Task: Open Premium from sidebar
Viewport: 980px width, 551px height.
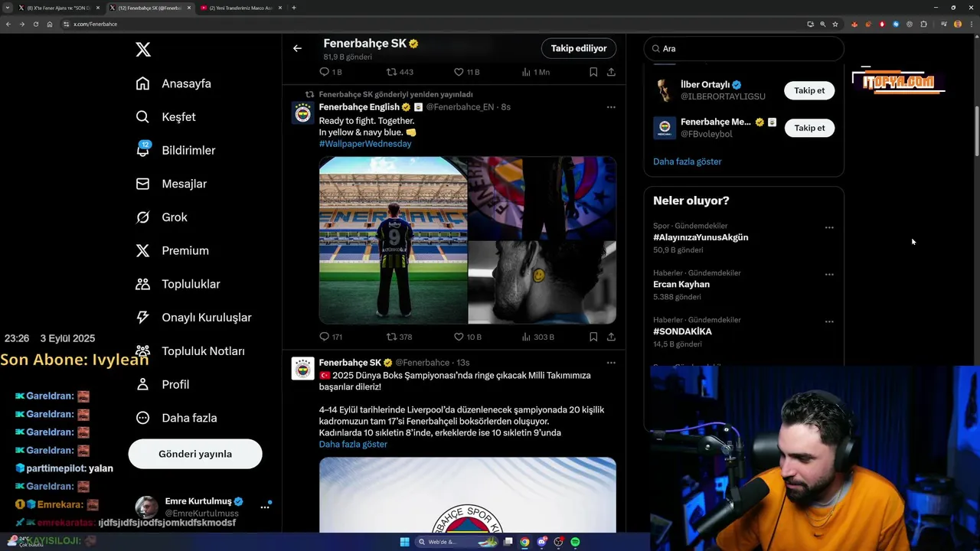Action: [171, 250]
